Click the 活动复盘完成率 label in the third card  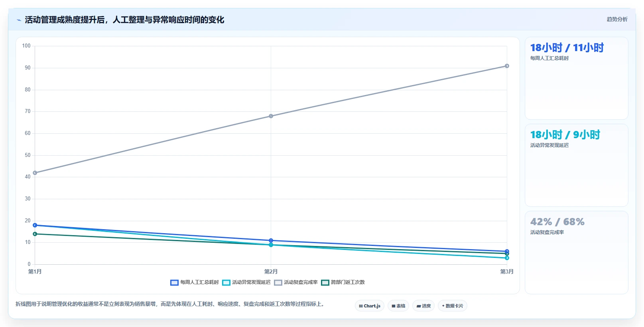tap(547, 232)
